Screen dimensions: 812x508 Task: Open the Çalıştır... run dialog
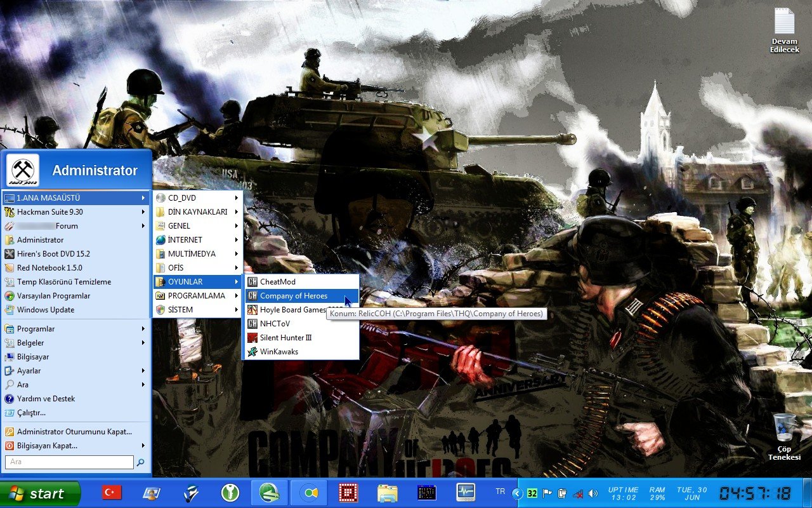tap(75, 413)
